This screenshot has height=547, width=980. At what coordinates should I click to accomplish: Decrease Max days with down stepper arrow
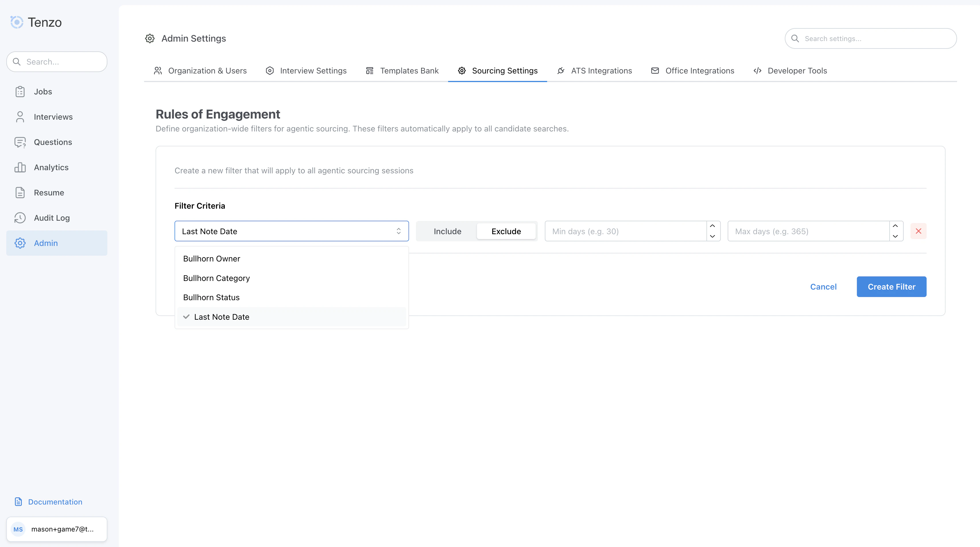(x=895, y=236)
